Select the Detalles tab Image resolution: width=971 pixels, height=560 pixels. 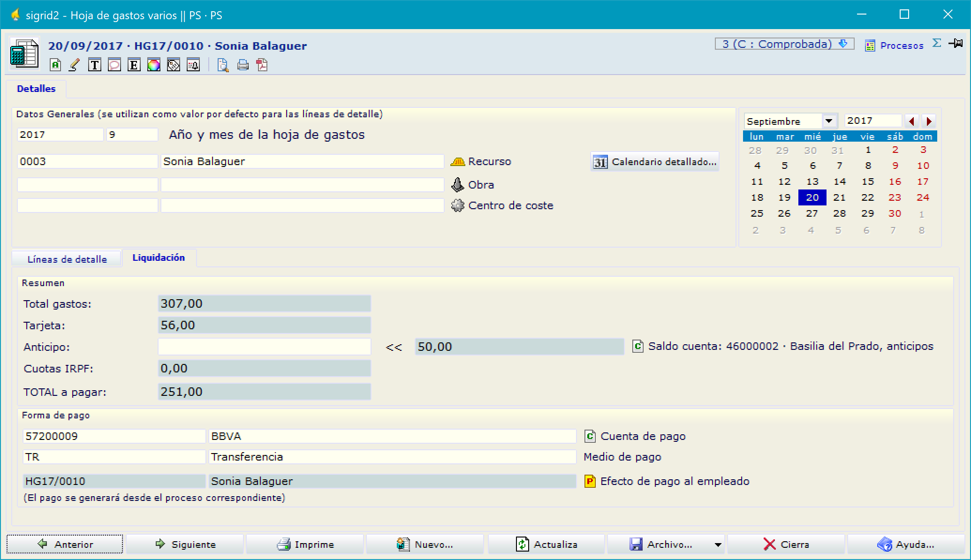coord(36,89)
